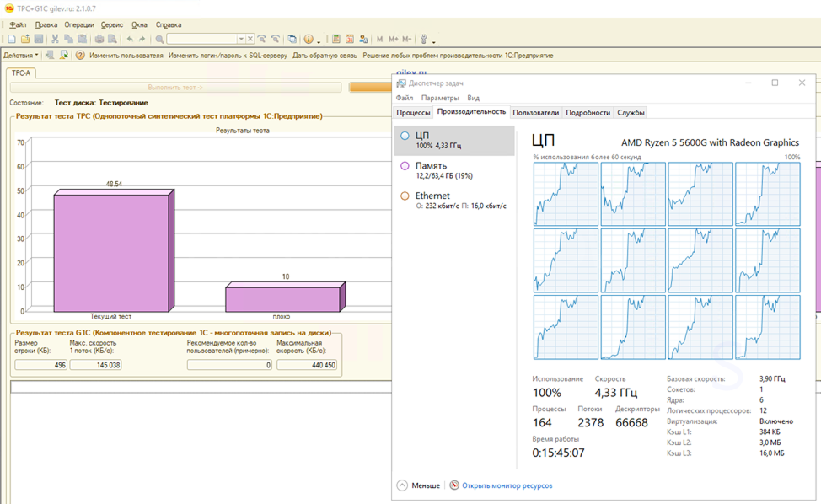Select the Память performance item

click(454, 170)
